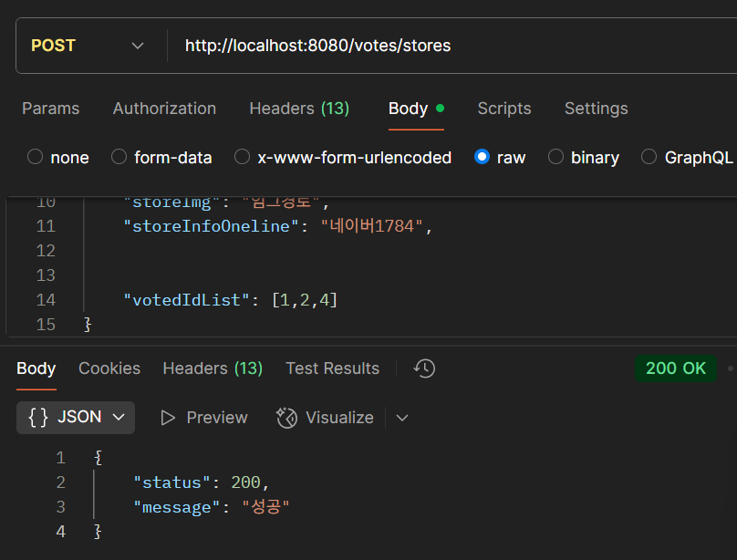Screen dimensions: 737x560
Task: Click the 성공 message value
Action: point(265,507)
